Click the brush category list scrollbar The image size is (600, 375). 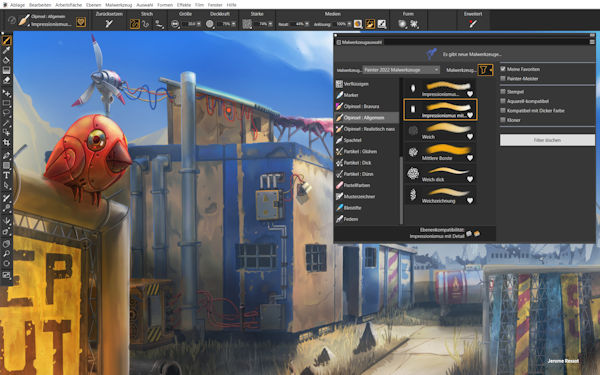point(401,151)
